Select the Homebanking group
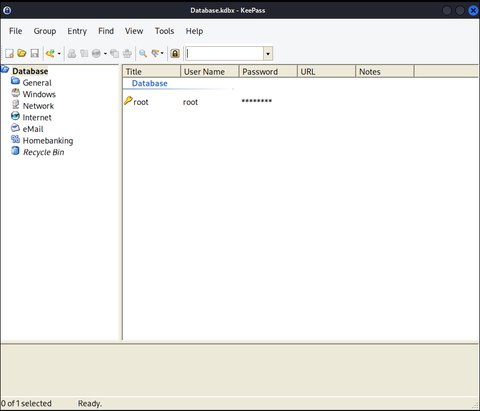 (x=48, y=141)
